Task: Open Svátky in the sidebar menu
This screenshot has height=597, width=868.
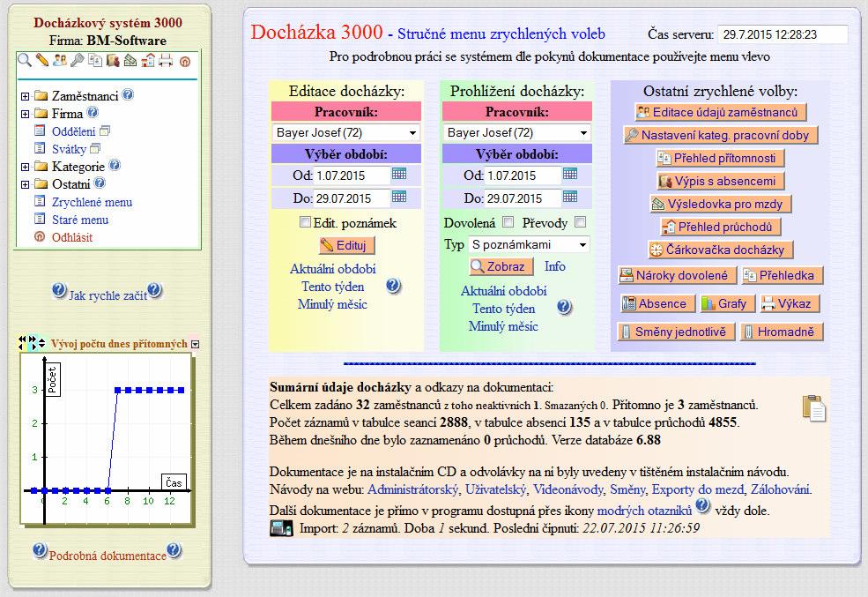Action: (69, 150)
